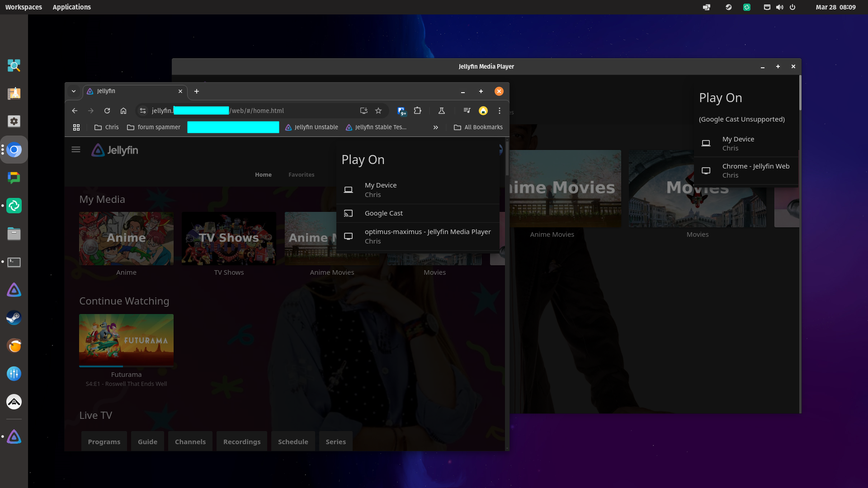Open the Jellyfin hamburger menu
This screenshot has width=868, height=488.
tap(75, 150)
